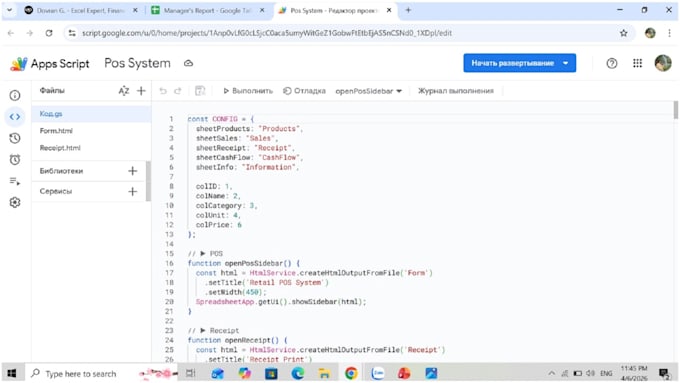
Task: Run the script with Выполнить
Action: click(248, 91)
